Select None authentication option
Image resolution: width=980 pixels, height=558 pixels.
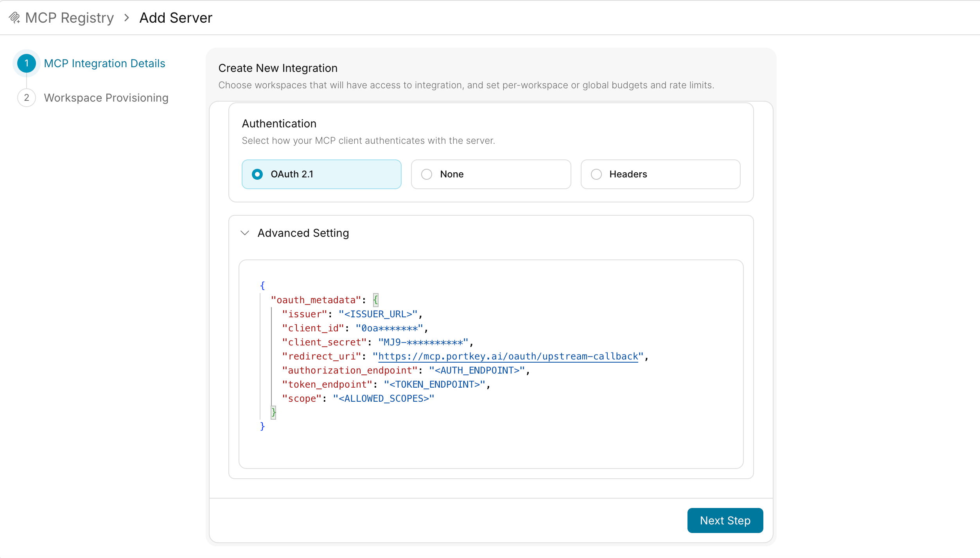tap(491, 174)
